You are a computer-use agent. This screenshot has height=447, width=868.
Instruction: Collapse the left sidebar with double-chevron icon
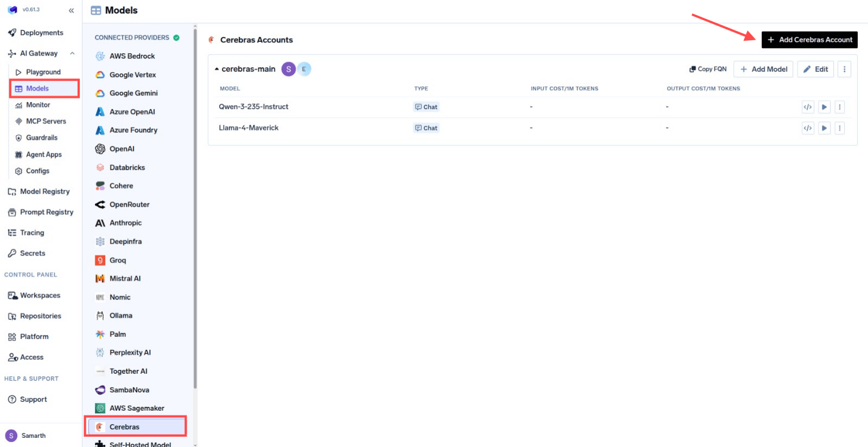click(71, 10)
